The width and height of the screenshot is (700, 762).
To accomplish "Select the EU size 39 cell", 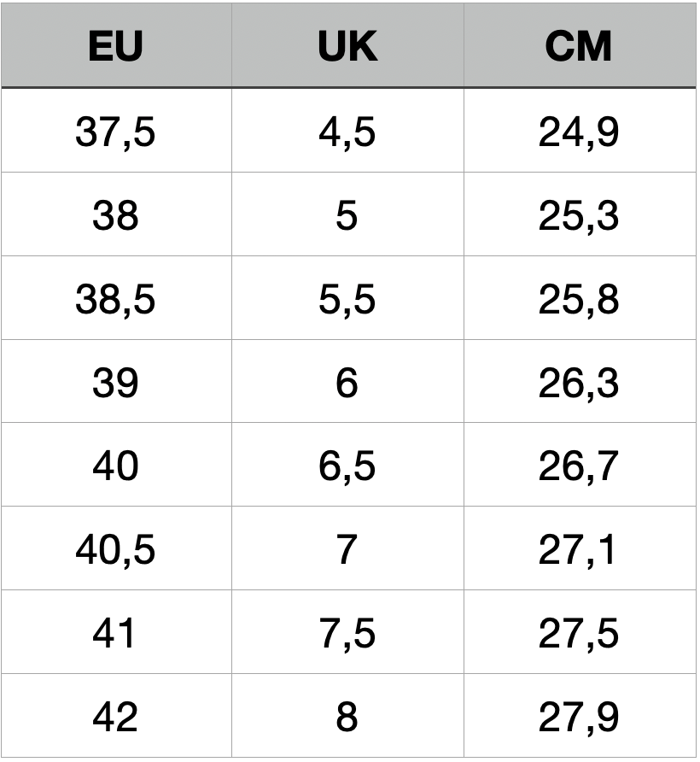I will coord(115,383).
